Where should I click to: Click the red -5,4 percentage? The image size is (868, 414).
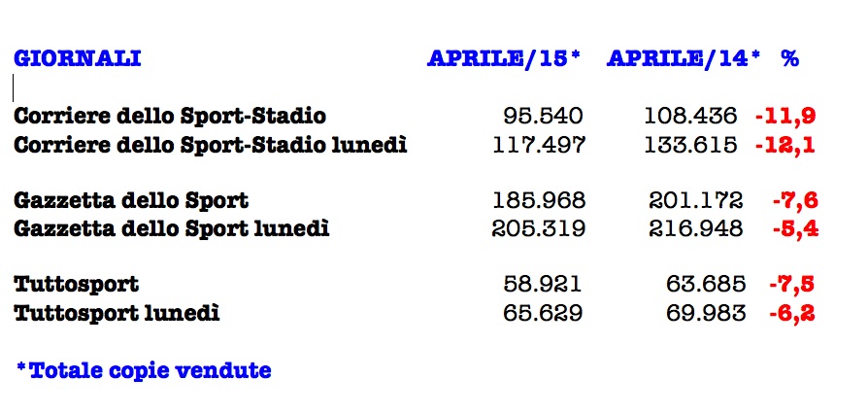click(794, 229)
